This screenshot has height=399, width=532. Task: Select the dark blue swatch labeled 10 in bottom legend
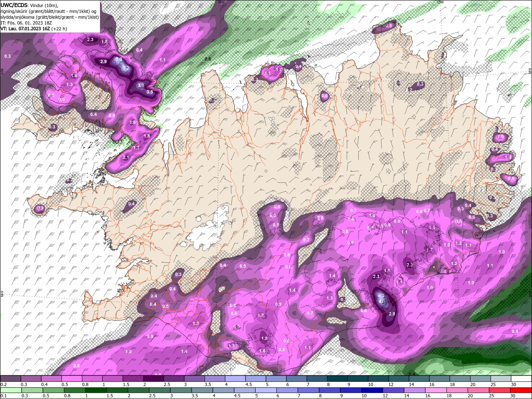pos(372,390)
